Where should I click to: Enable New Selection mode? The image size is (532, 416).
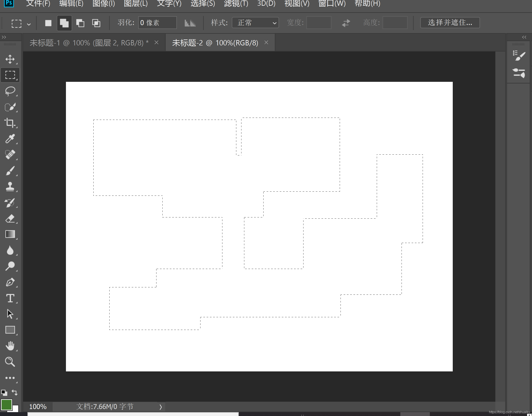(48, 23)
